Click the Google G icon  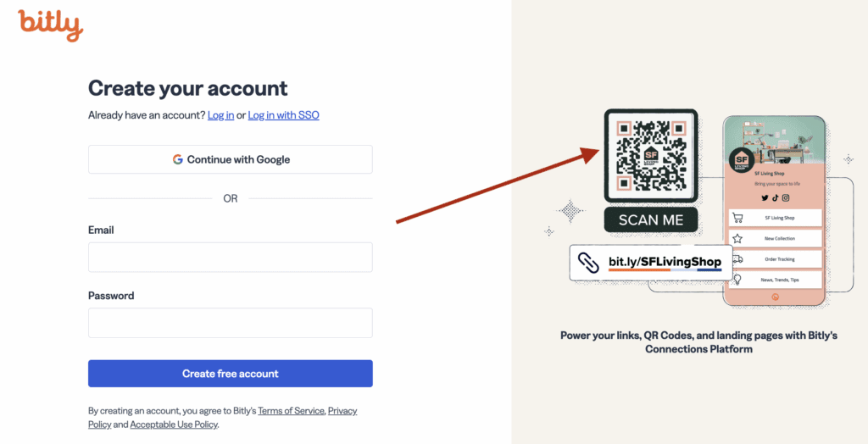178,159
